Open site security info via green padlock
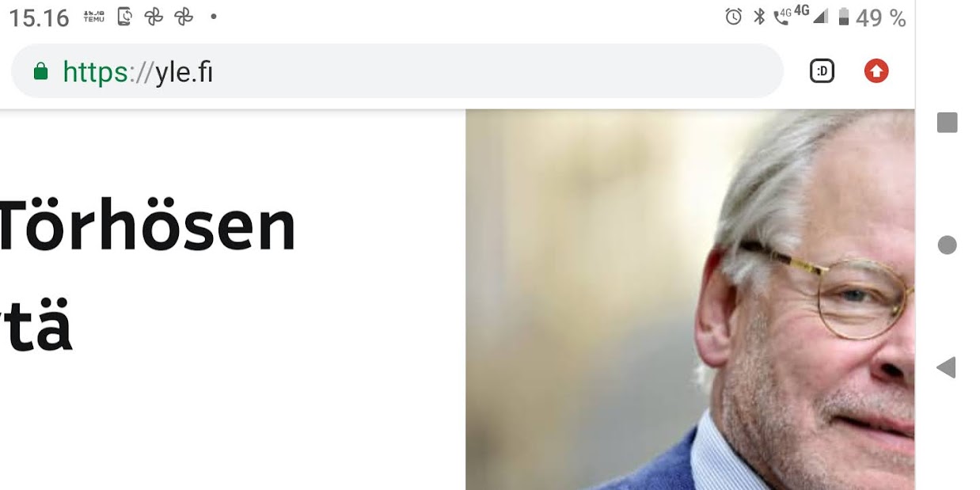The width and height of the screenshot is (980, 490). tap(40, 72)
